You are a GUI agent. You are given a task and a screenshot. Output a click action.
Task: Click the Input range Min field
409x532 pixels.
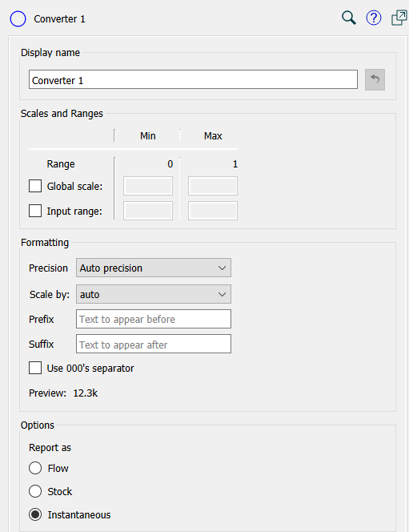pos(148,211)
